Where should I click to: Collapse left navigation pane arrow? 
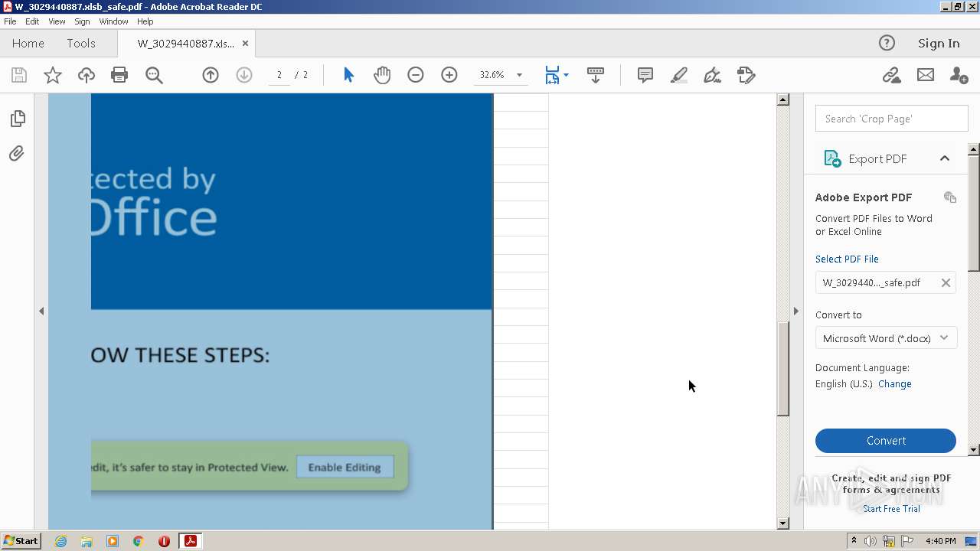[41, 311]
